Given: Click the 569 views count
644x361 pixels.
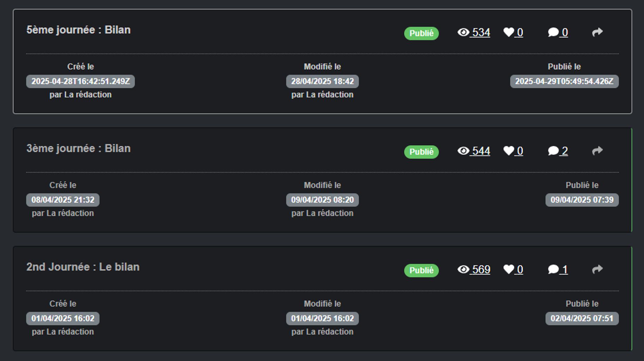Looking at the screenshot, I should pos(481,269).
